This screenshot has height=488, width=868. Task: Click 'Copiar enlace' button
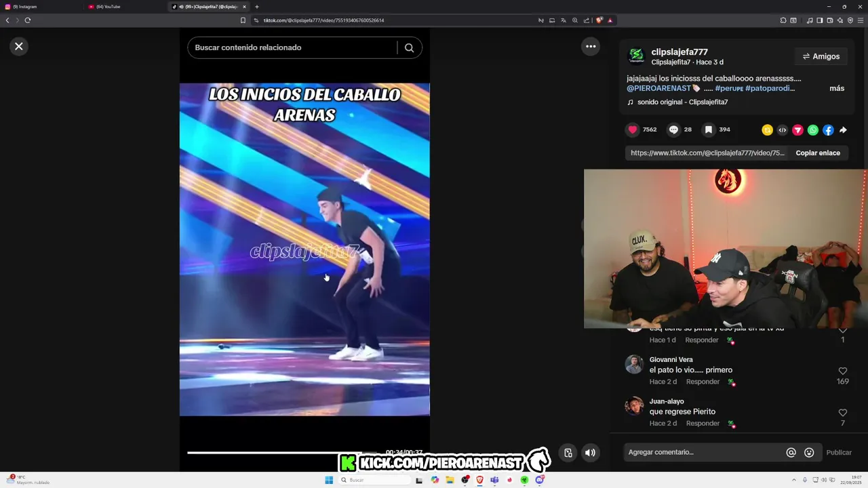pos(818,153)
